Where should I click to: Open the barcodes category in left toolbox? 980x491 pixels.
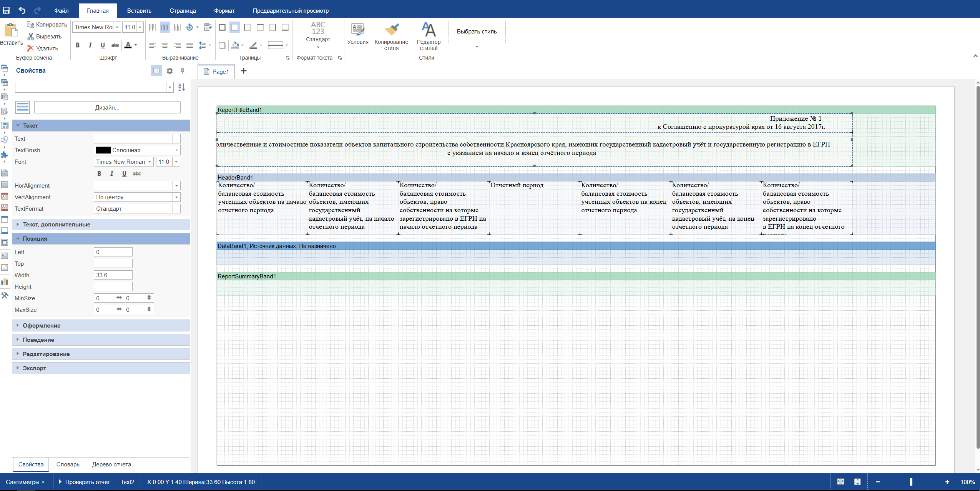(5, 125)
